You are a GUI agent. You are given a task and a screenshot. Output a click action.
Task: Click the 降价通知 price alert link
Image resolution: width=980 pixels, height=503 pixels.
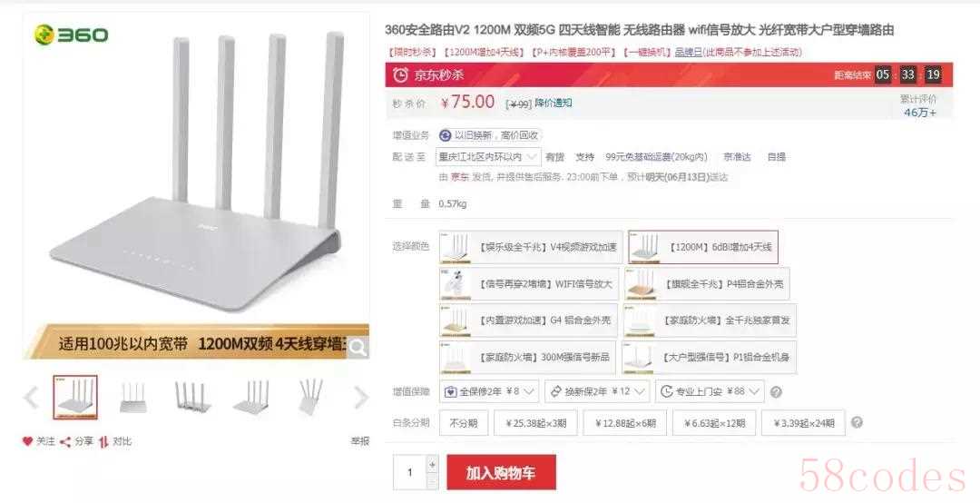pyautogui.click(x=554, y=103)
